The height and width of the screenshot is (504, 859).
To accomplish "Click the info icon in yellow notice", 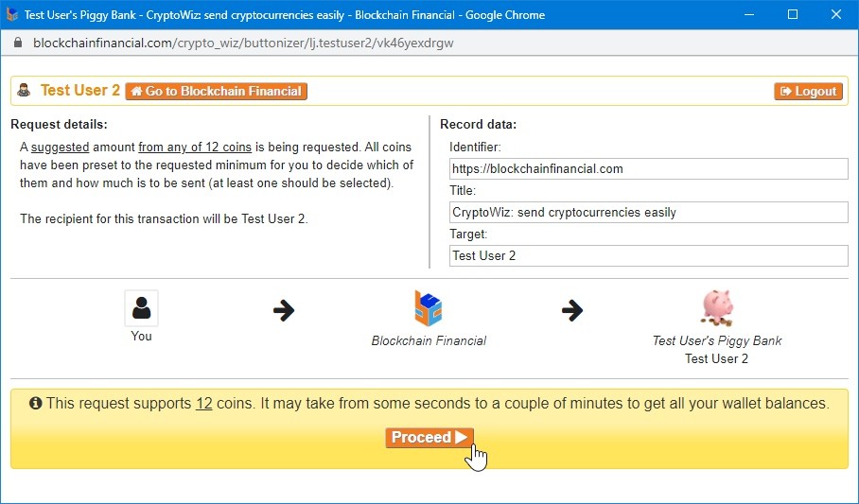I will tap(36, 403).
